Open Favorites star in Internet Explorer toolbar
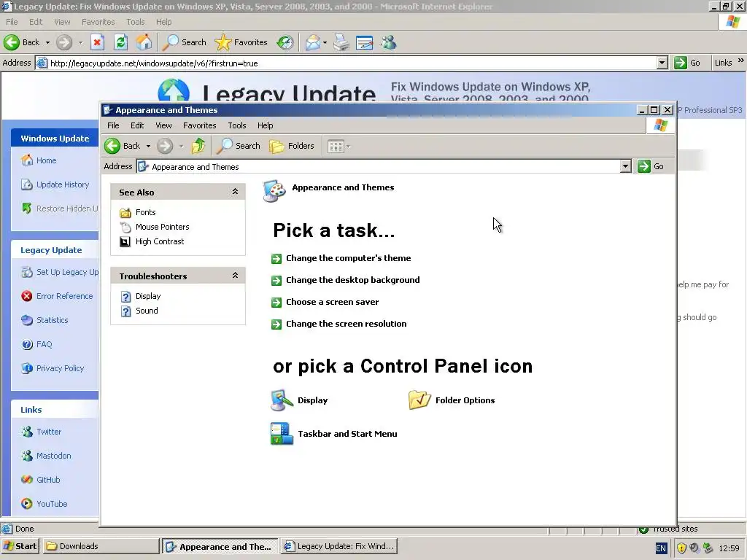 click(x=241, y=42)
